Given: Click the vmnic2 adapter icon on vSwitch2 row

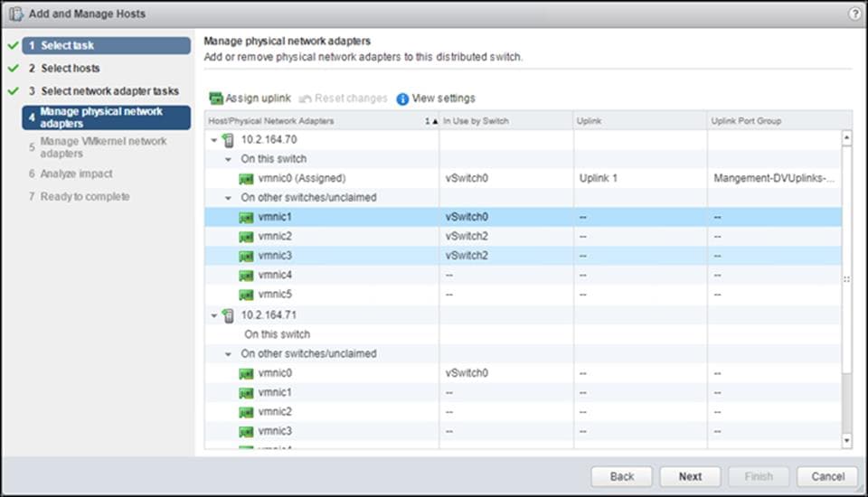Looking at the screenshot, I should [246, 237].
